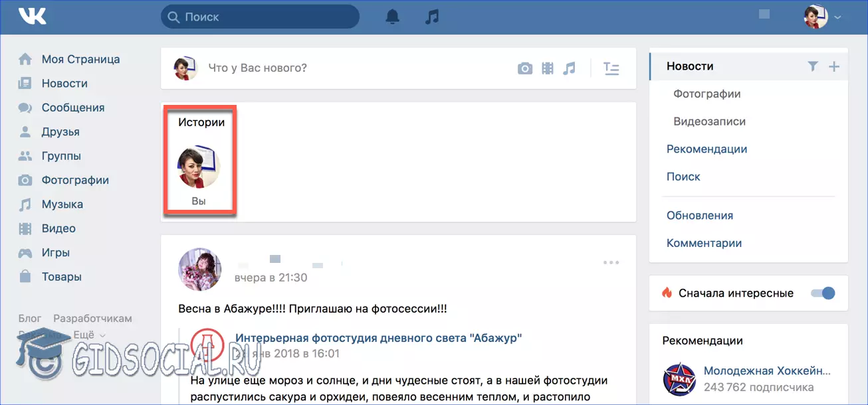The width and height of the screenshot is (868, 405).
Task: Expand the 'Ещё' footer menu
Action: [x=86, y=335]
